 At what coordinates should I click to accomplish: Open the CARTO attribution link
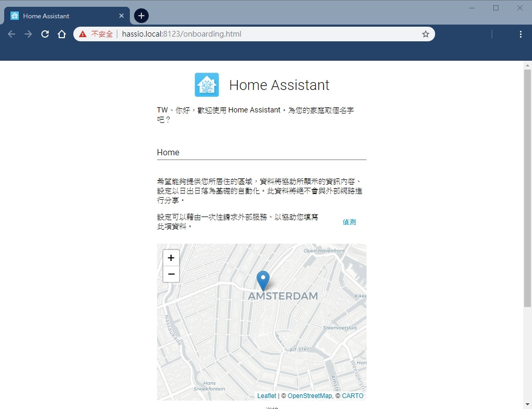(x=352, y=396)
